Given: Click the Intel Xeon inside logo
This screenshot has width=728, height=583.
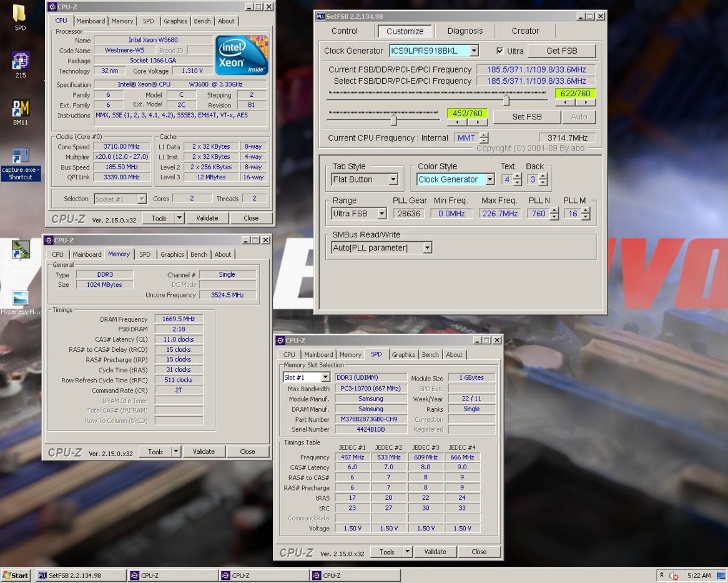Looking at the screenshot, I should pos(242,55).
